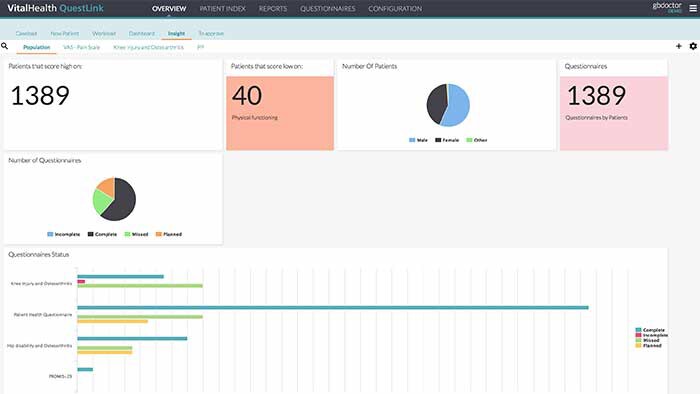The image size is (700, 394).
Task: Click the 1389 Questionnaires by Patients tile
Action: pyautogui.click(x=614, y=113)
